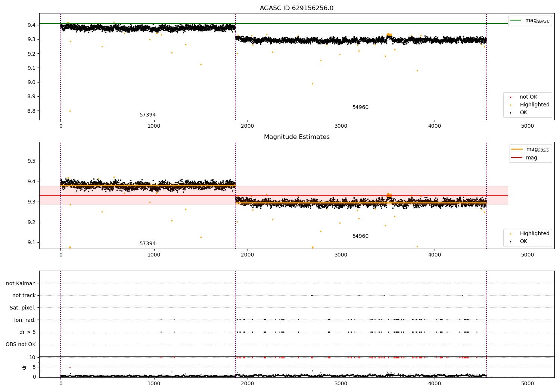Click the 'not track' axis label

[24, 296]
